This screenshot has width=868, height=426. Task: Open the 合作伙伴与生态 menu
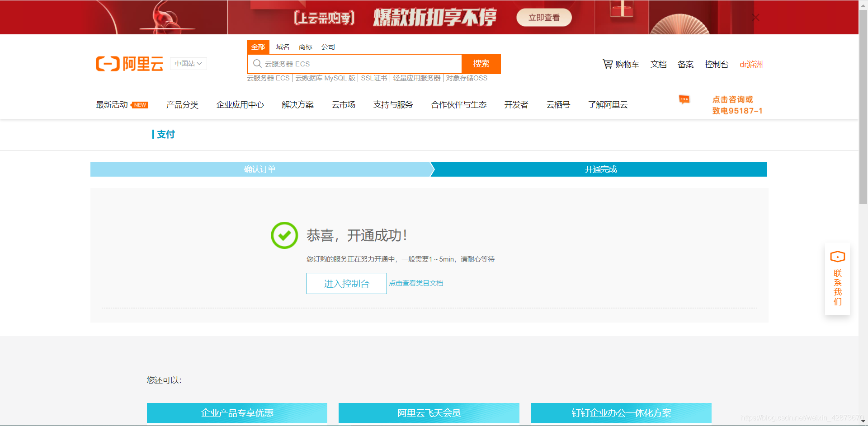click(459, 105)
